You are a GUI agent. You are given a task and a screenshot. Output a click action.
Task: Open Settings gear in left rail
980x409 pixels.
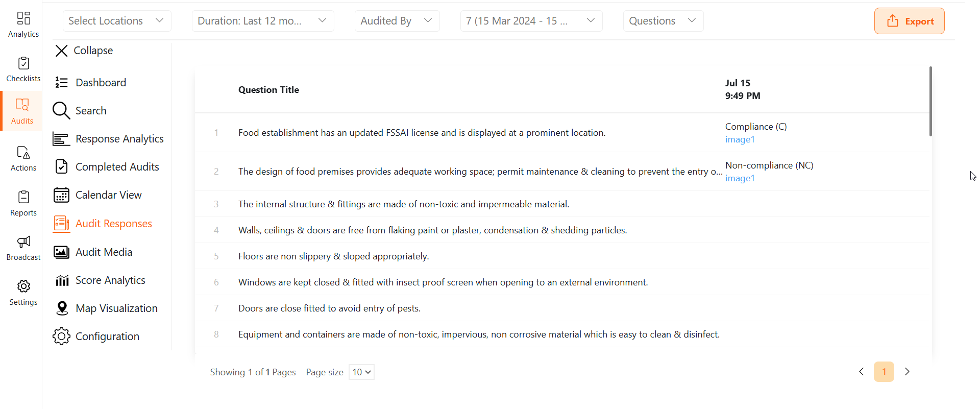tap(23, 286)
